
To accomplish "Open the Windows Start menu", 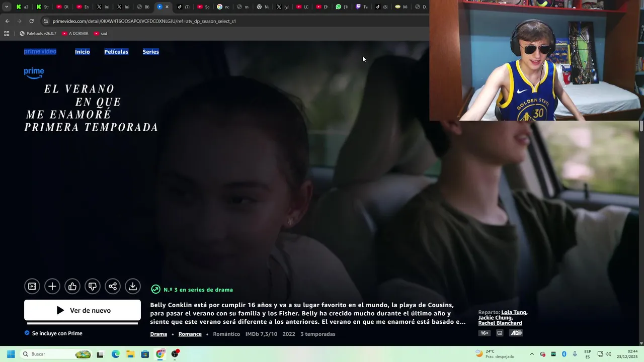I will pos(11,354).
